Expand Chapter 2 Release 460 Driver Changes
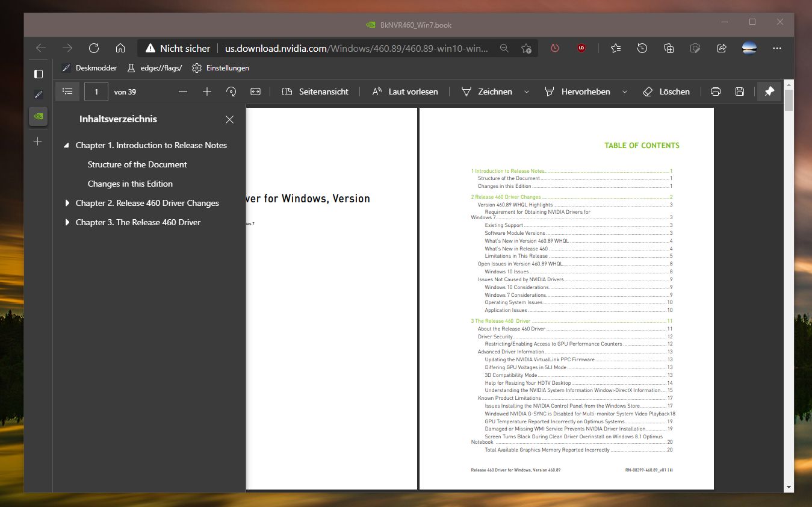 click(67, 203)
